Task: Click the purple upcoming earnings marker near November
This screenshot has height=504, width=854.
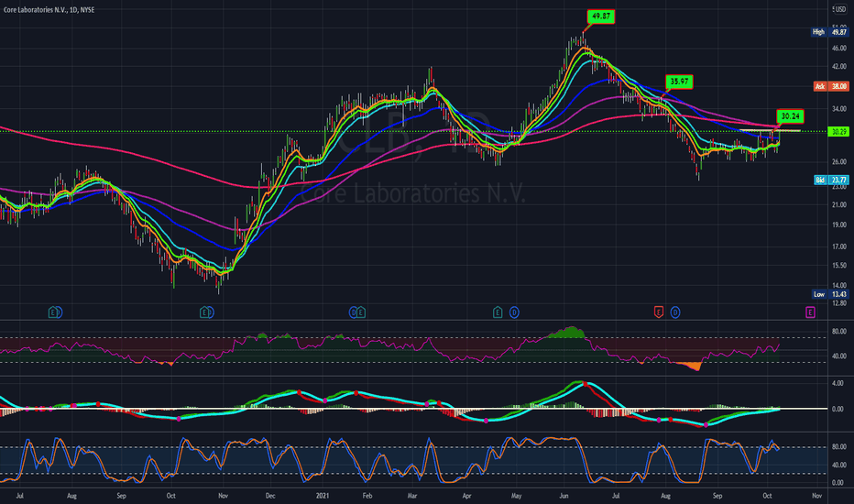Action: (810, 312)
